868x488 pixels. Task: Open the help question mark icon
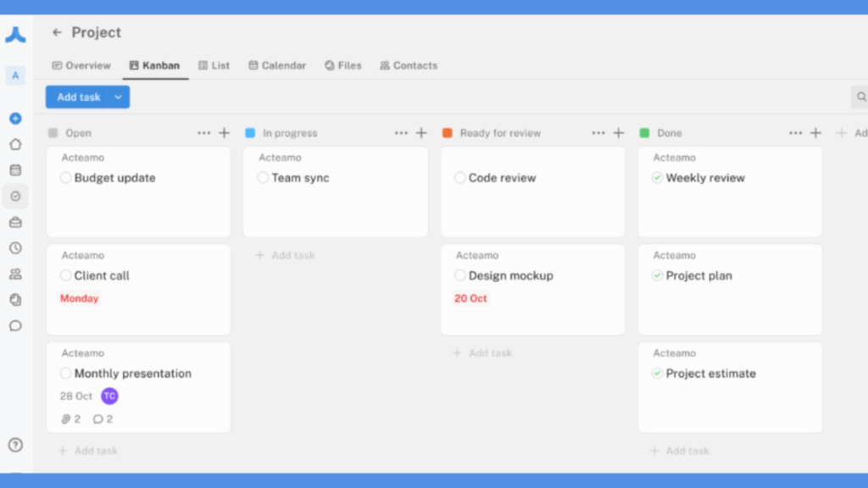pos(15,445)
